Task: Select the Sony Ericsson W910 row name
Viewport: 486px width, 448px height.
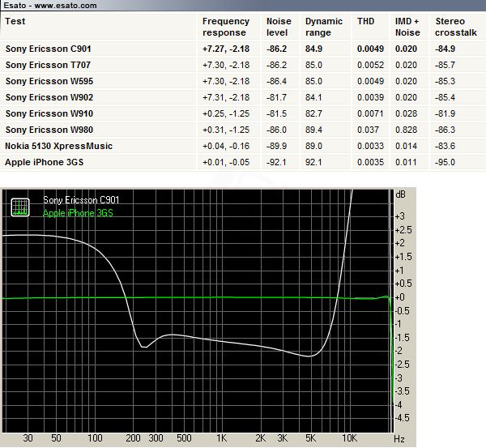Action: point(49,113)
